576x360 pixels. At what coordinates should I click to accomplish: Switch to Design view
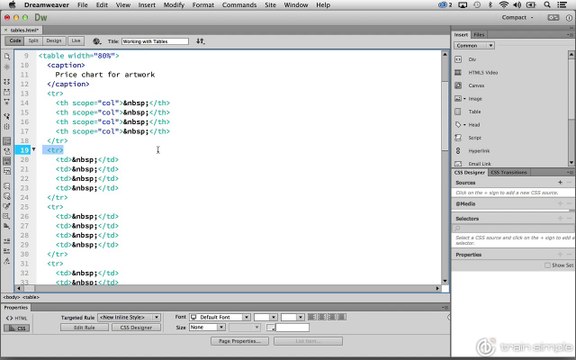[54, 41]
